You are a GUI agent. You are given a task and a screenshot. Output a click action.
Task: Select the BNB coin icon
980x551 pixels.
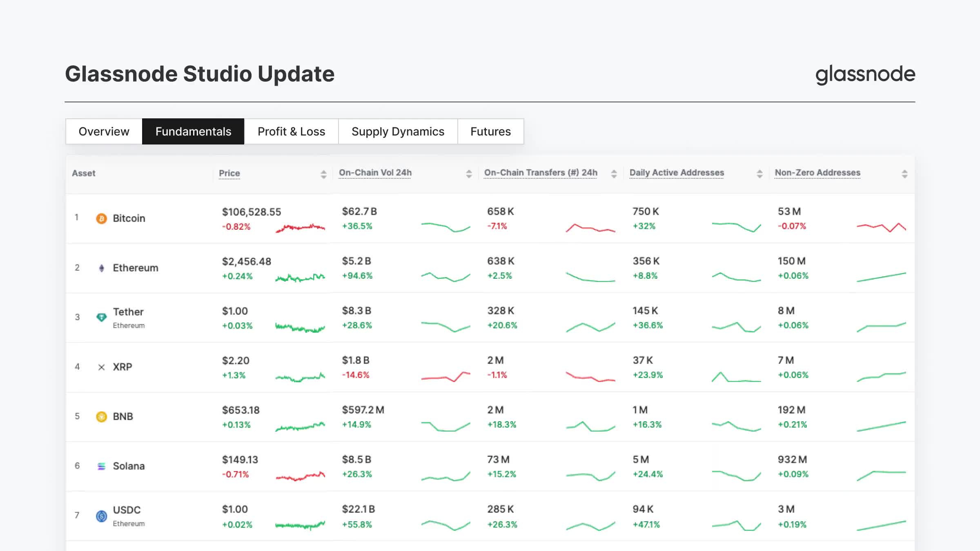(101, 416)
